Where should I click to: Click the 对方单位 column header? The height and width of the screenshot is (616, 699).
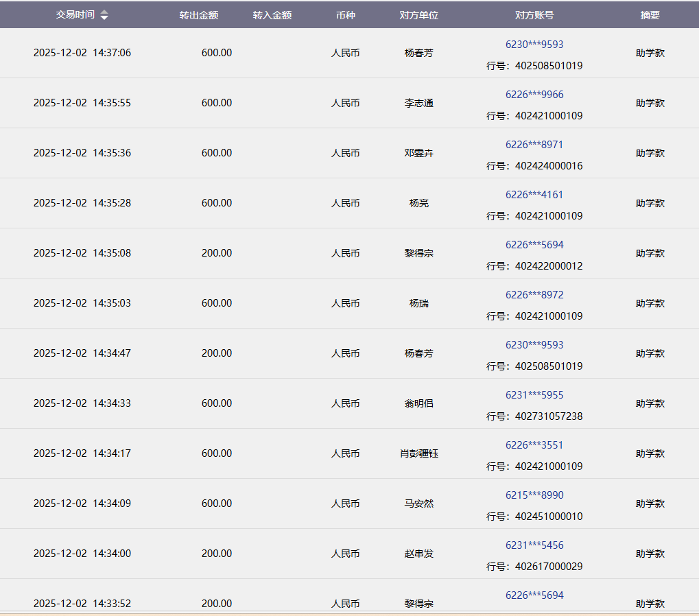418,15
